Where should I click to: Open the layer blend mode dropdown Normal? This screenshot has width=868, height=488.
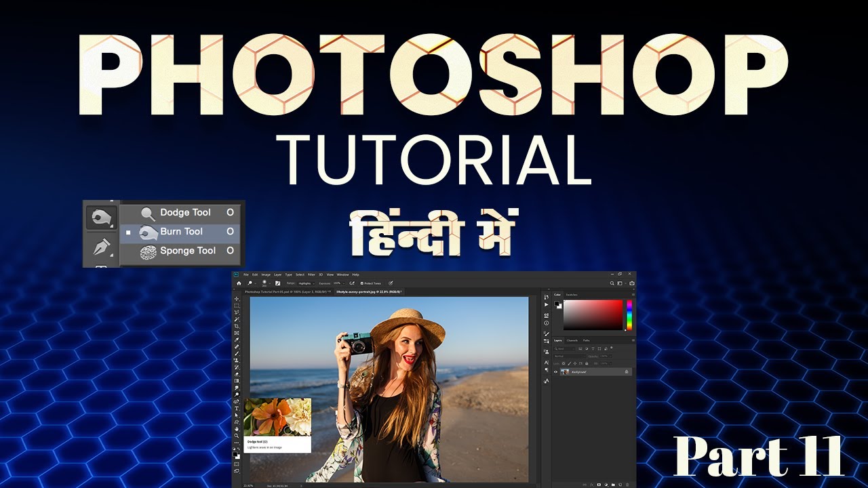coord(569,356)
